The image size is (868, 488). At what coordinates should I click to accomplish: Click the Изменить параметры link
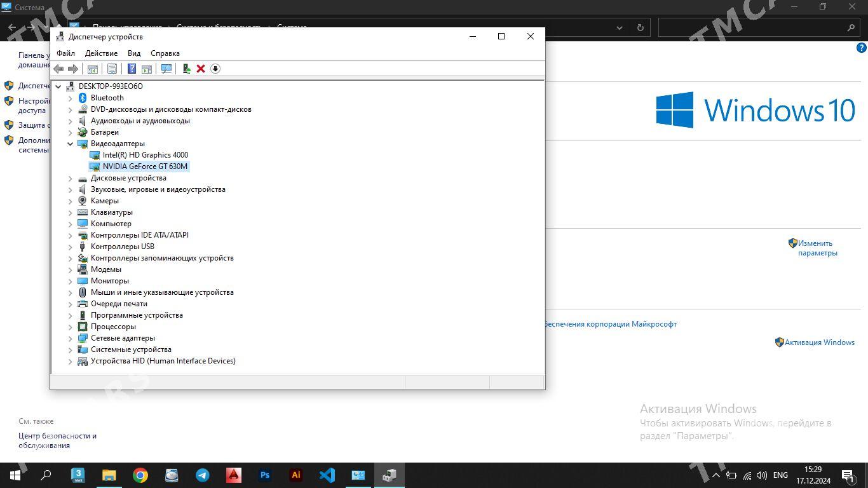(x=817, y=248)
